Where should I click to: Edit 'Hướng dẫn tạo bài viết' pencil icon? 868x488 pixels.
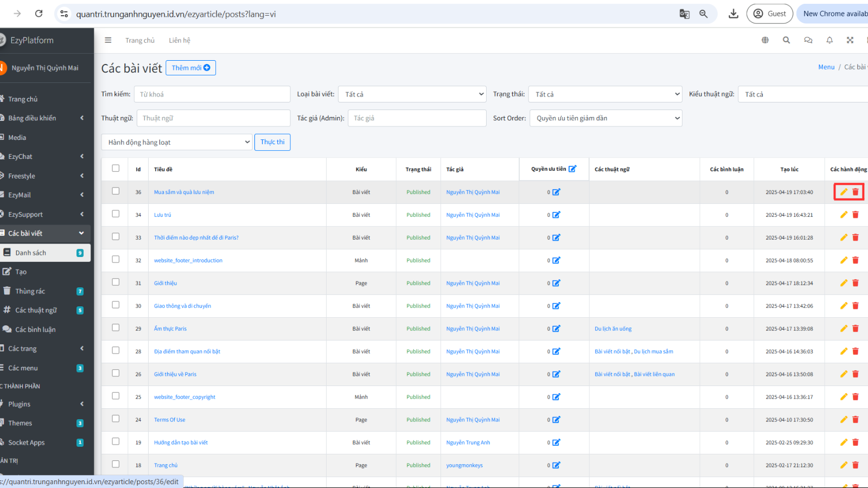coord(844,442)
